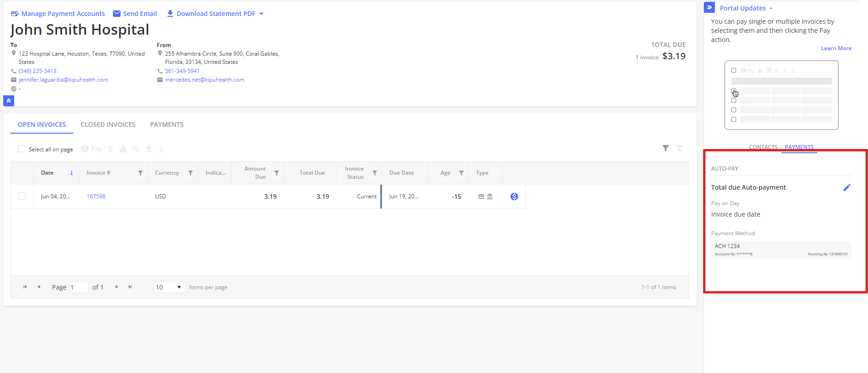Viewport: 868px width, 373px height.
Task: Go to the last page of invoices
Action: tap(130, 287)
